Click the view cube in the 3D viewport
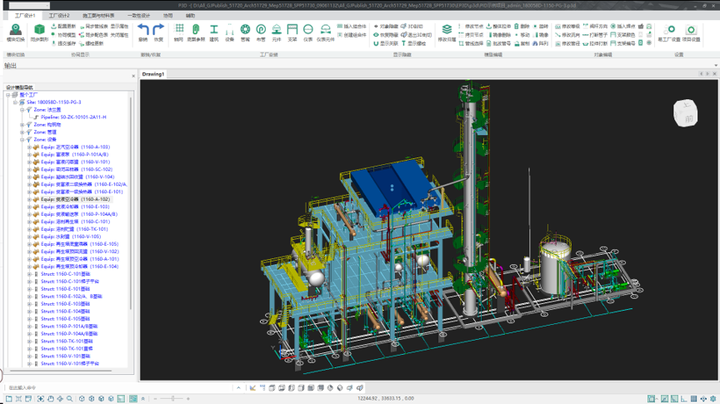This screenshot has width=720, height=404. coord(688,113)
